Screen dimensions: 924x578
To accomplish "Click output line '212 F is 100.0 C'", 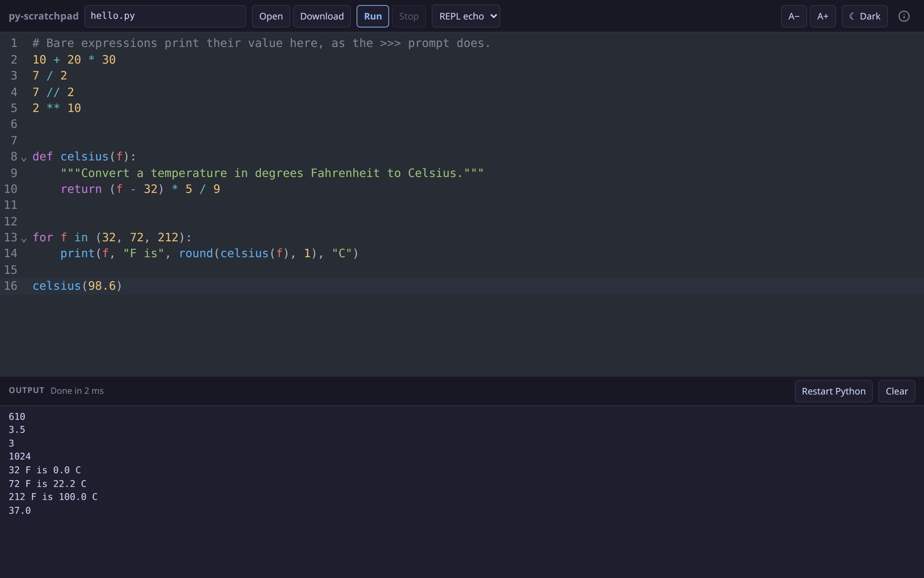I will [x=53, y=497].
